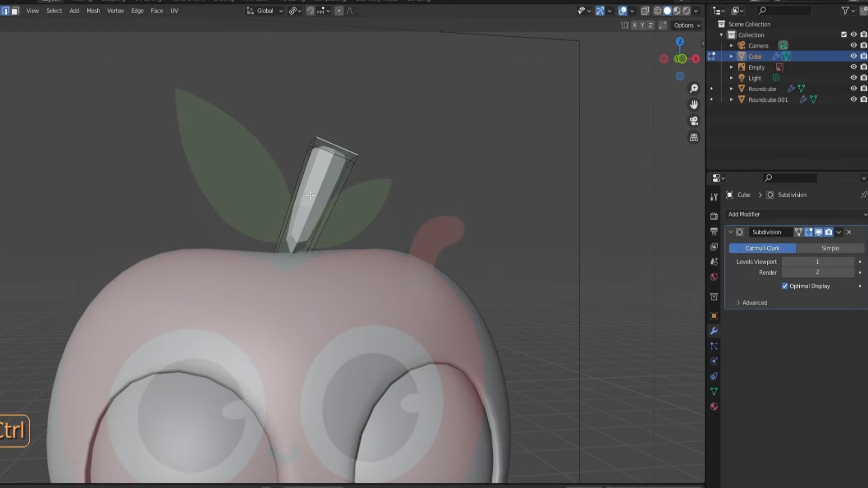Open the Render Properties panel
The width and height of the screenshot is (868, 488).
point(714,217)
